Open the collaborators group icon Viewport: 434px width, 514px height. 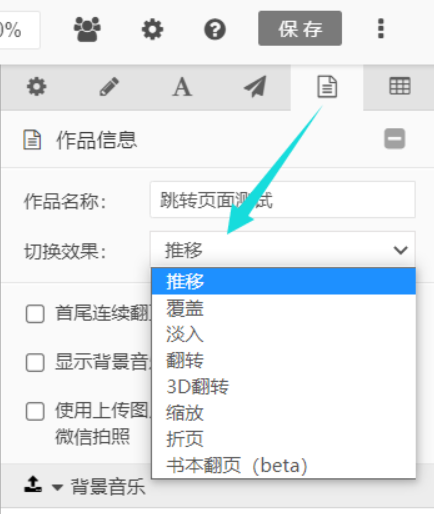click(87, 29)
